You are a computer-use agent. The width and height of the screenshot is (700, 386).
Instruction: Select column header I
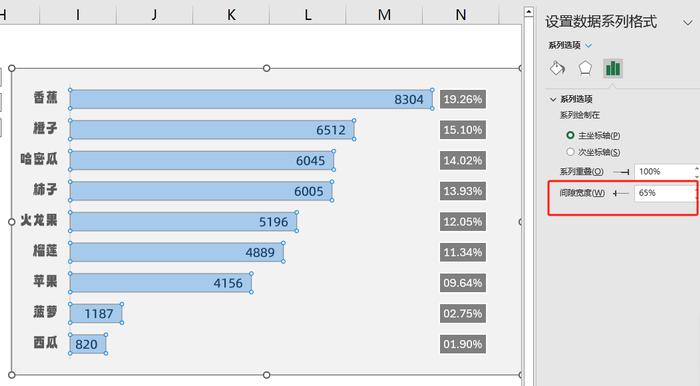pos(78,15)
